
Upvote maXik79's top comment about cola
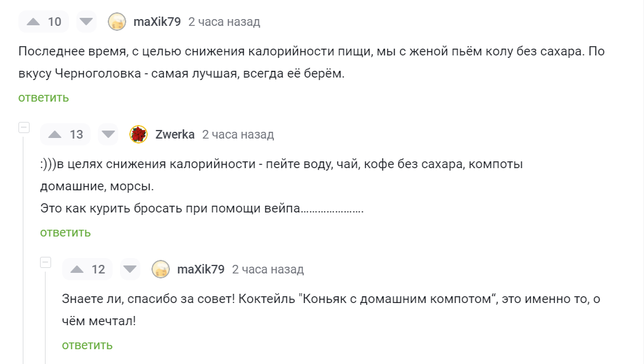pyautogui.click(x=34, y=21)
